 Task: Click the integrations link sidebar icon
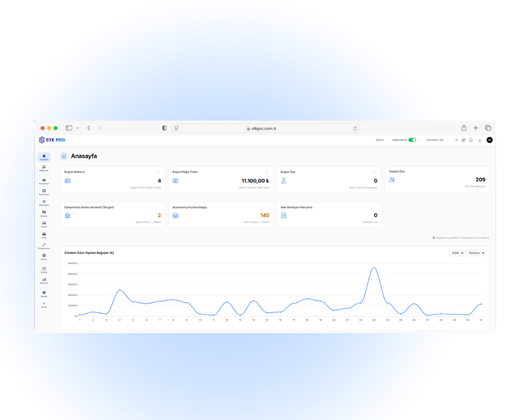pos(44,246)
